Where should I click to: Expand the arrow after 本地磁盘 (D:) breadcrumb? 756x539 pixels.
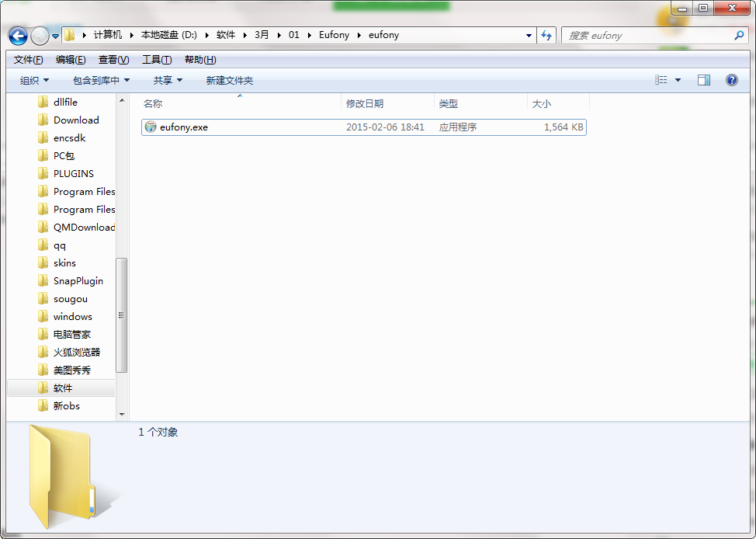click(207, 35)
